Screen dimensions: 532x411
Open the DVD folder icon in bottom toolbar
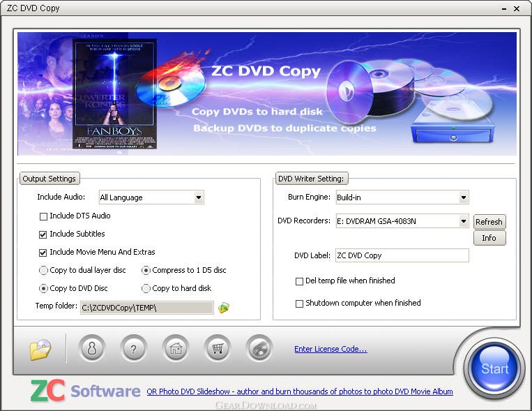coord(40,349)
